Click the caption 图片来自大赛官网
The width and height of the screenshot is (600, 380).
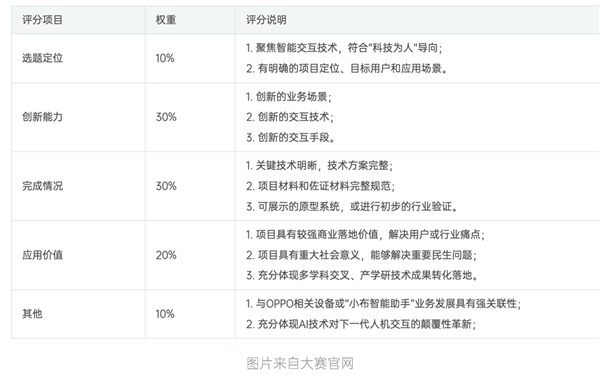click(x=300, y=363)
